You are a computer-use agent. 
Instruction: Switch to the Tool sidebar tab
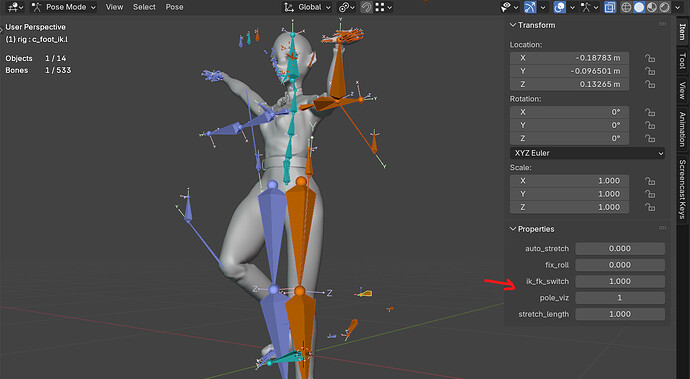tap(683, 61)
